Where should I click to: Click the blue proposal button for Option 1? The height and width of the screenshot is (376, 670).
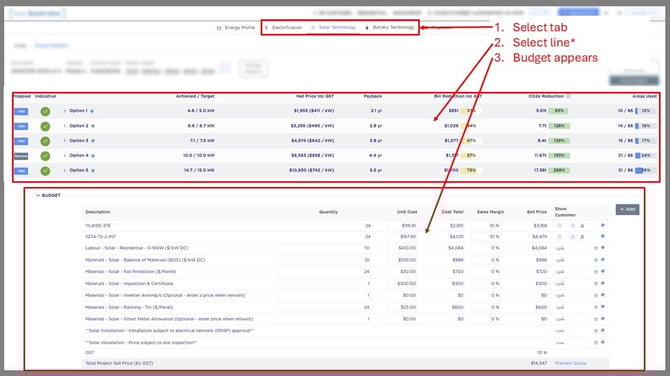[x=21, y=111]
